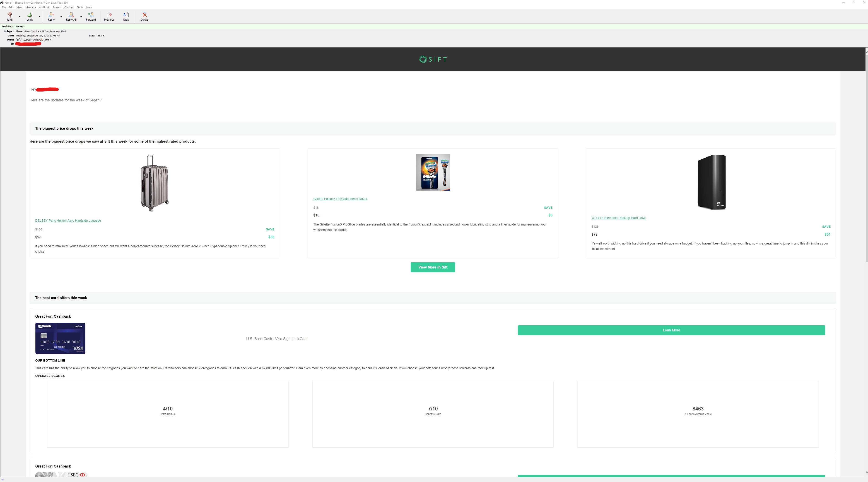This screenshot has width=868, height=482.
Task: Open the File menu
Action: pos(3,7)
